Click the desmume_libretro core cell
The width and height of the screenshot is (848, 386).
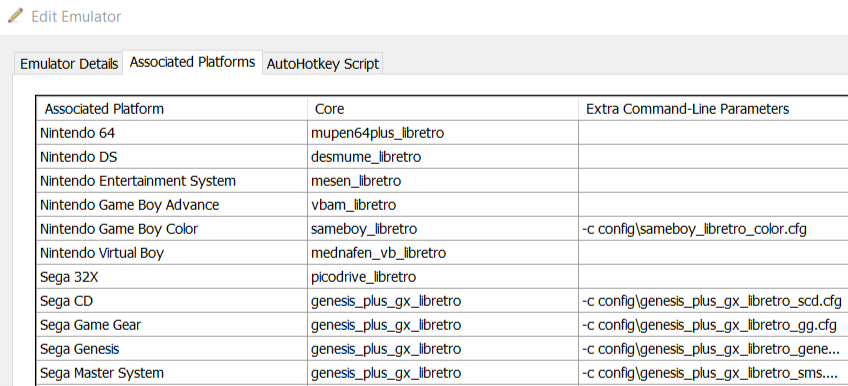click(x=443, y=157)
